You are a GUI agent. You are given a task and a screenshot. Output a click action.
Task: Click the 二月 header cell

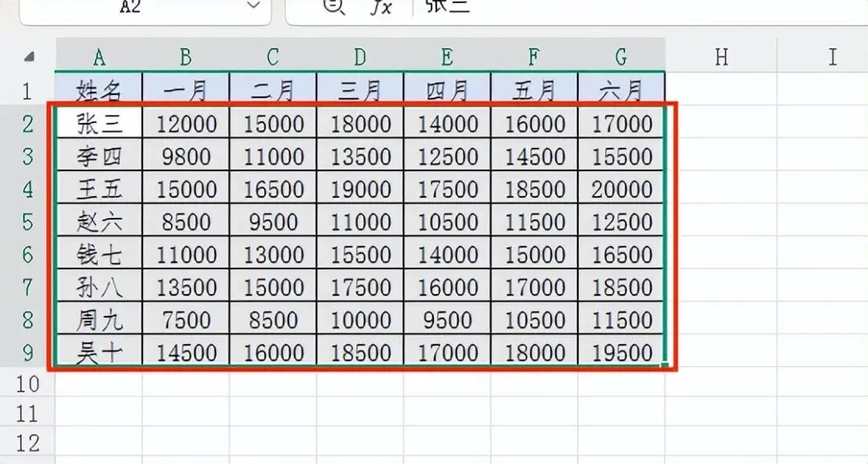click(x=273, y=88)
